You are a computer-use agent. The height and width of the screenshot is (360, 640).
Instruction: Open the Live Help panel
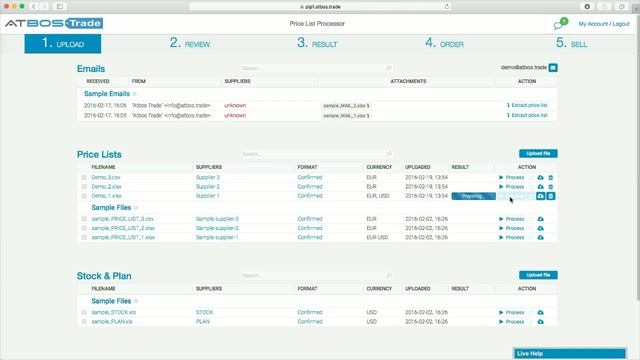pos(569,353)
